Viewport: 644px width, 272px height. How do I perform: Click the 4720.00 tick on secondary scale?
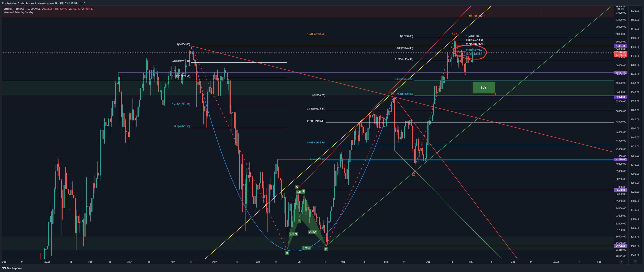635,11
